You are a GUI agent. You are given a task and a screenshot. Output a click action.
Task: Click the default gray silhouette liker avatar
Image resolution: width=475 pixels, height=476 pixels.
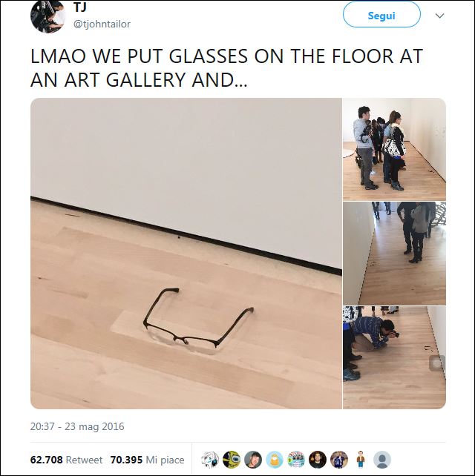pos(382,460)
